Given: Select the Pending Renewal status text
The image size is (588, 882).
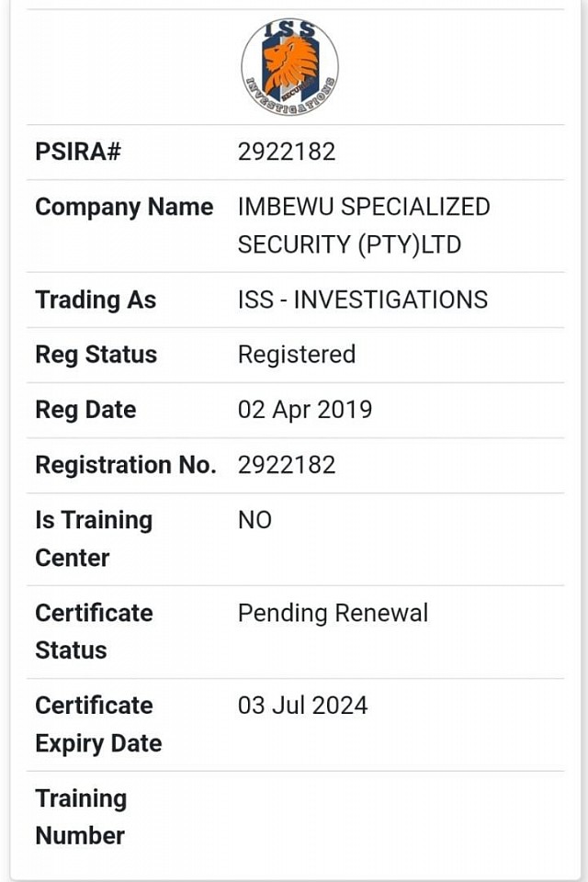Looking at the screenshot, I should coord(334,613).
